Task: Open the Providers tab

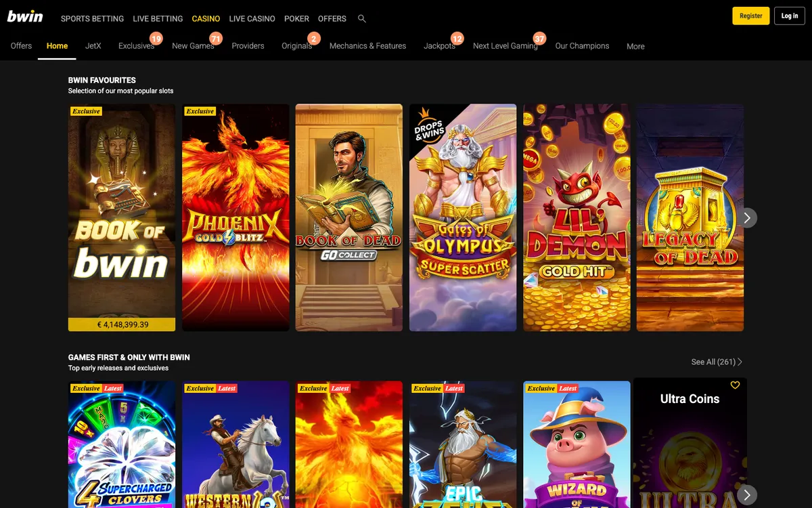Action: point(248,46)
